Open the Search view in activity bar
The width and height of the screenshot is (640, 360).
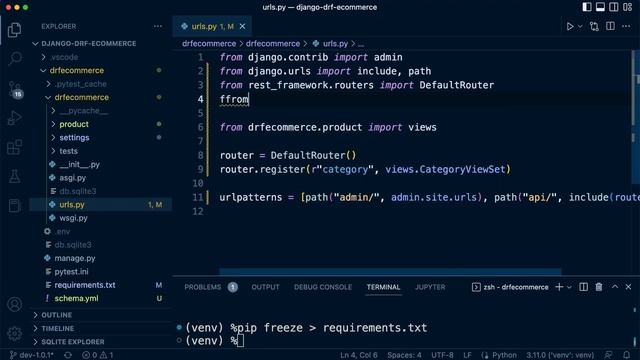pos(14,58)
